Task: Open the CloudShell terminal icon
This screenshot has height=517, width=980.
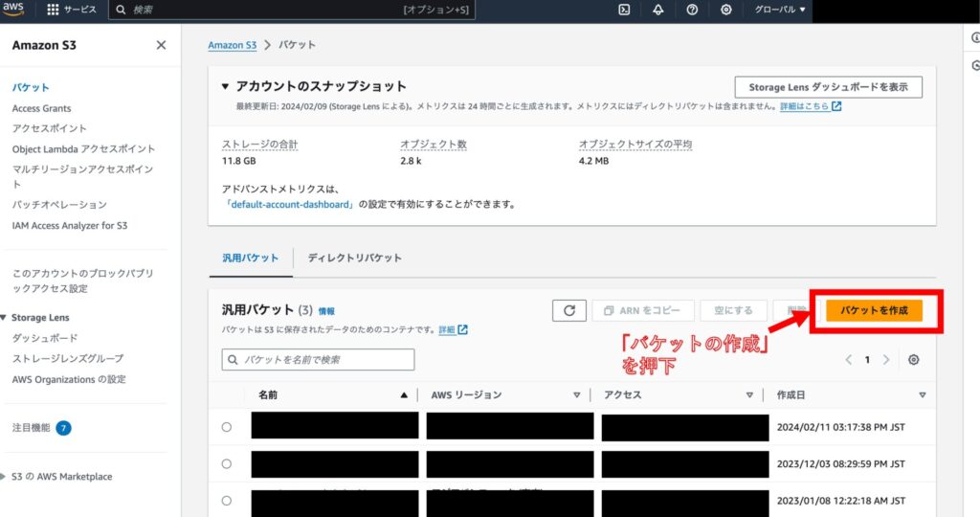Action: (624, 10)
